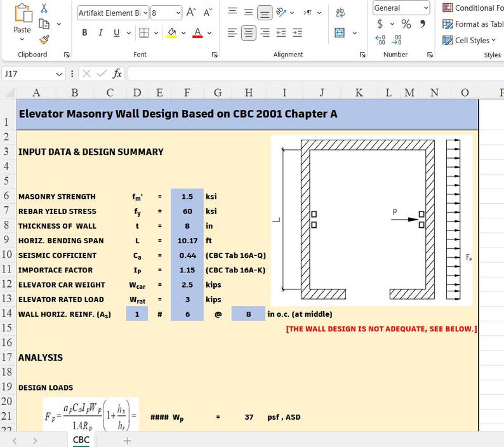Viewport: 504px width, 447px height.
Task: Apply borders with the Borders icon
Action: pyautogui.click(x=143, y=32)
